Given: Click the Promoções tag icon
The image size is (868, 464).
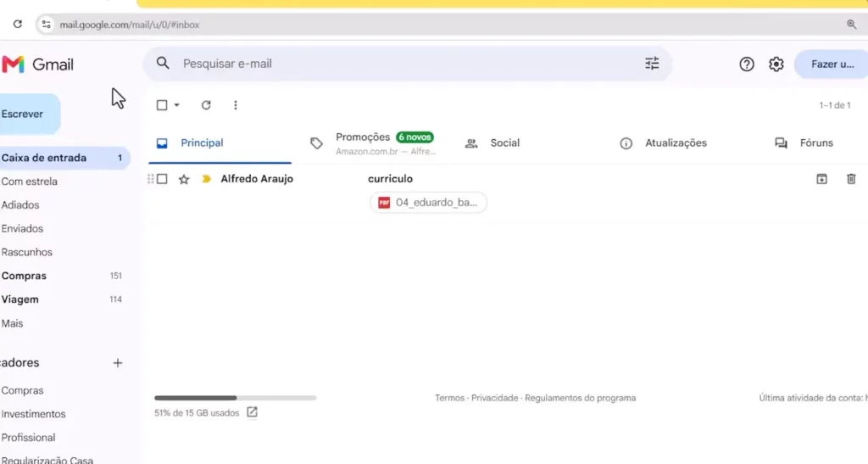Looking at the screenshot, I should click(316, 143).
